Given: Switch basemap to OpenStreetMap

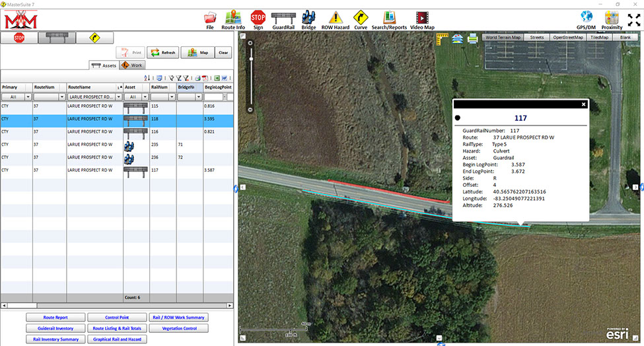Looking at the screenshot, I should [568, 38].
